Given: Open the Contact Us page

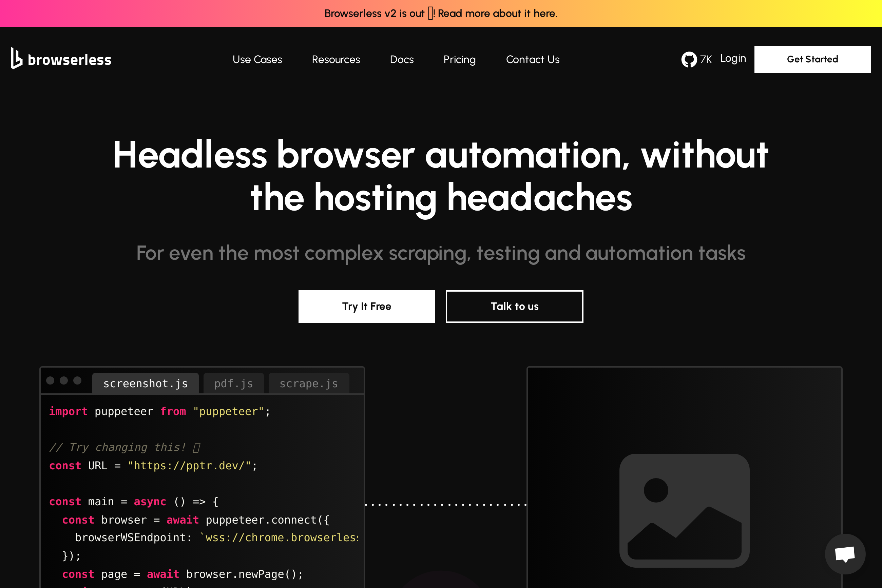Looking at the screenshot, I should point(532,60).
